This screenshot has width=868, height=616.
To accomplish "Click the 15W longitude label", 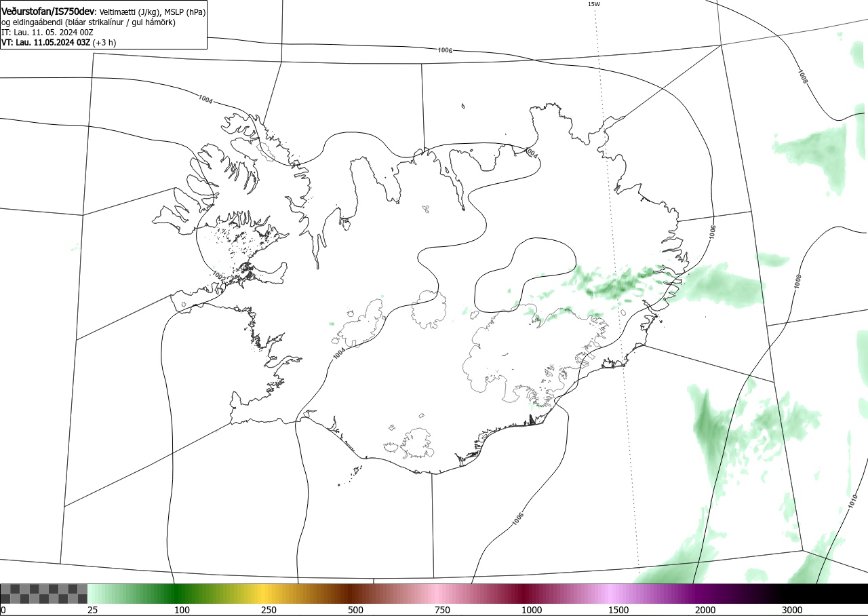I will point(593,4).
